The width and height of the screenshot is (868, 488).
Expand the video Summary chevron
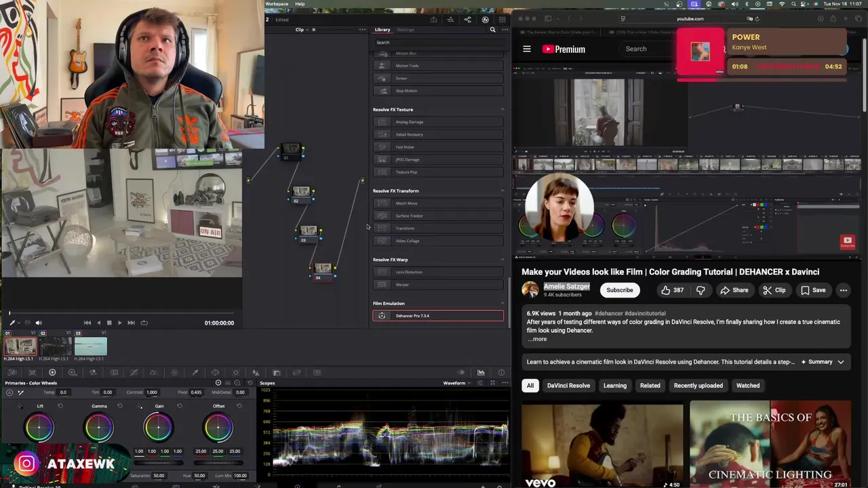tap(841, 362)
